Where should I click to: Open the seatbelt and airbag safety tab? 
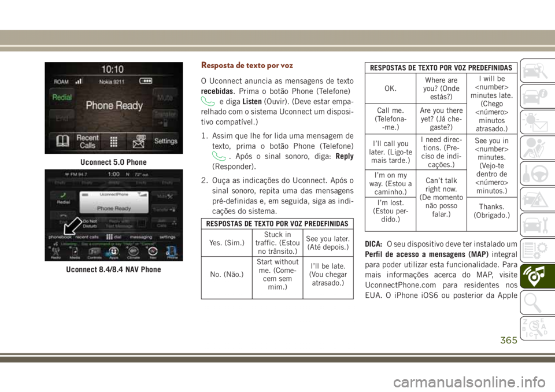coord(537,147)
